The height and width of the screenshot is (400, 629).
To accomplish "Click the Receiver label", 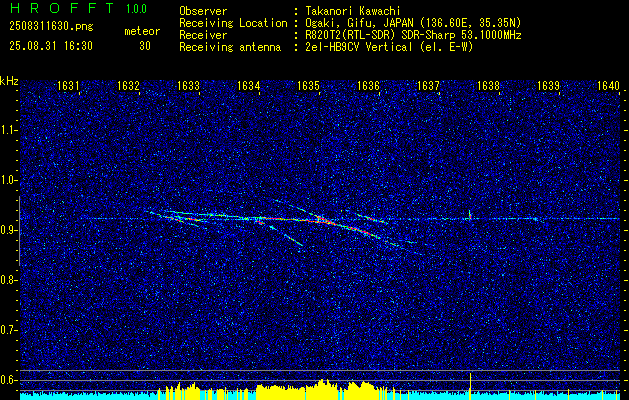I will point(203,35).
